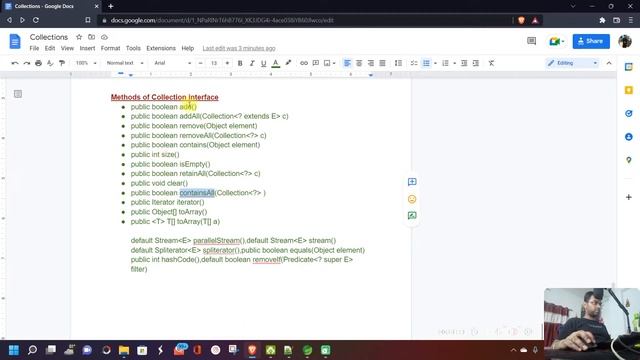Open the Normal text style dropdown
Screen dimensions: 640x360
pos(125,63)
